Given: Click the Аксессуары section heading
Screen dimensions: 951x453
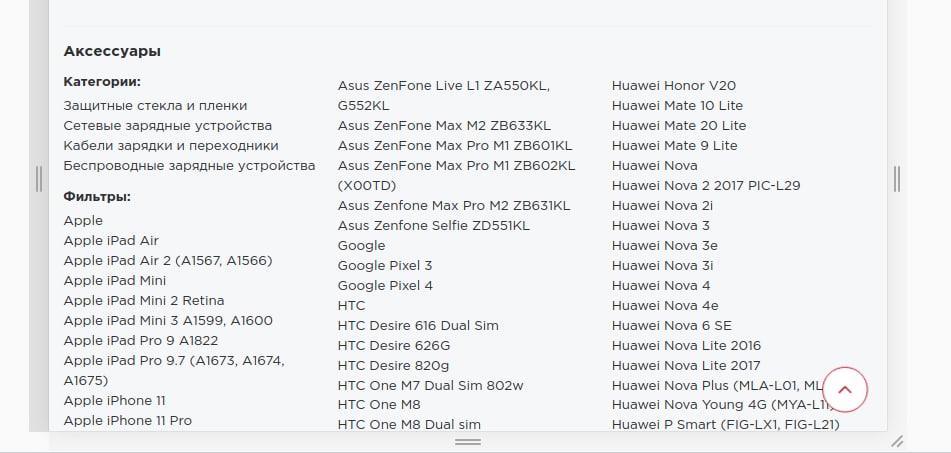Looking at the screenshot, I should click(x=112, y=52).
